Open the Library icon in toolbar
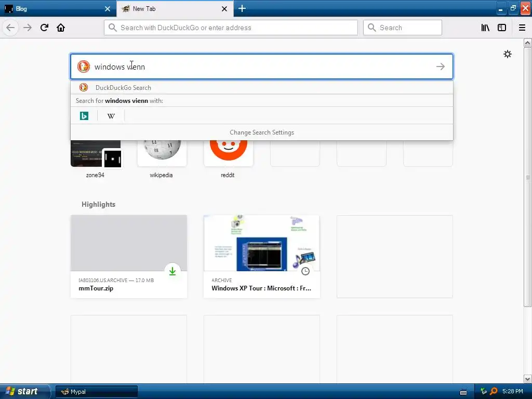The height and width of the screenshot is (399, 532). (485, 28)
